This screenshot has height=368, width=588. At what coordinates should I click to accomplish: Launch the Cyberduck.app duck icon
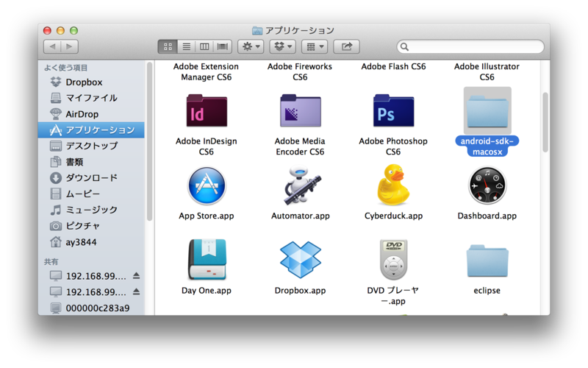[x=393, y=185]
